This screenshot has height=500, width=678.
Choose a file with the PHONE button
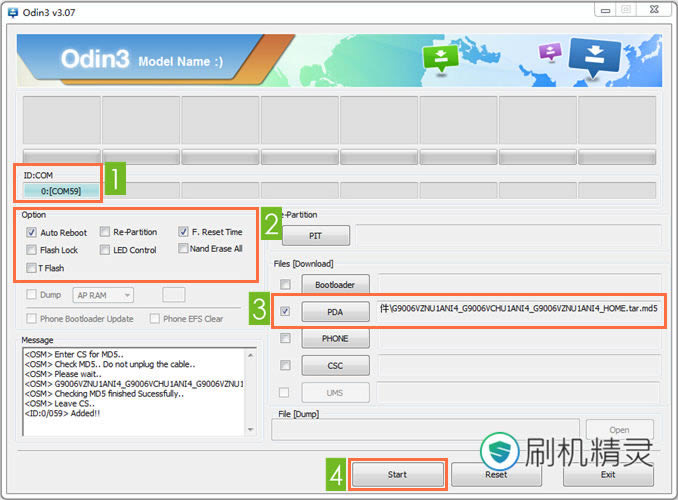(335, 339)
